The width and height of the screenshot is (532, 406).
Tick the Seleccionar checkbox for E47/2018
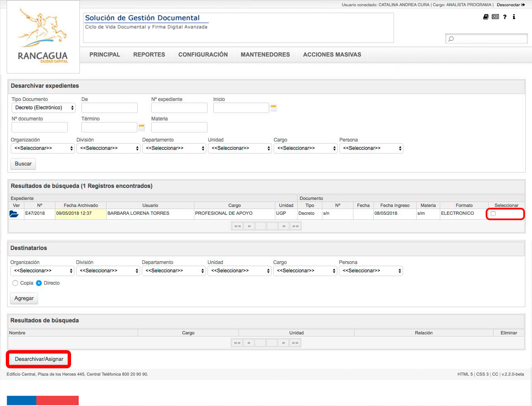point(493,214)
